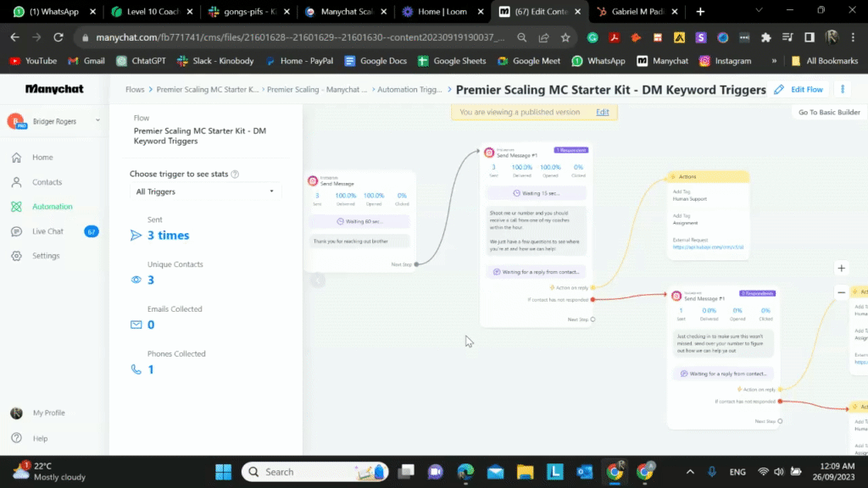Zoom out using the minus icon on canvas
This screenshot has height=488, width=868.
(841, 291)
